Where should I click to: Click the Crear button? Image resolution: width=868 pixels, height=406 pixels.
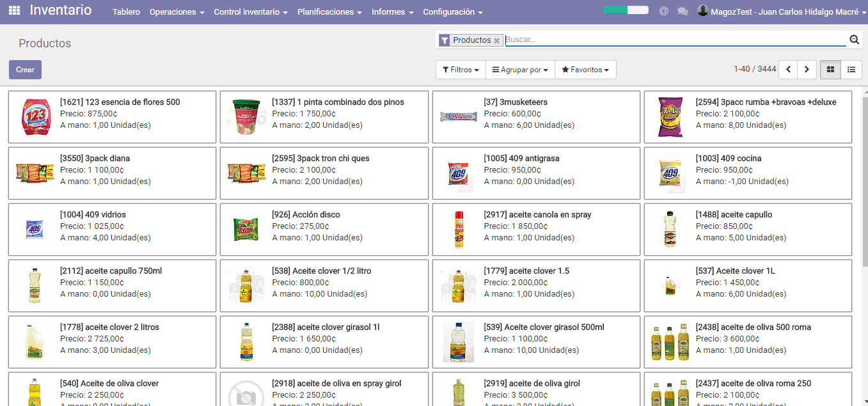25,70
